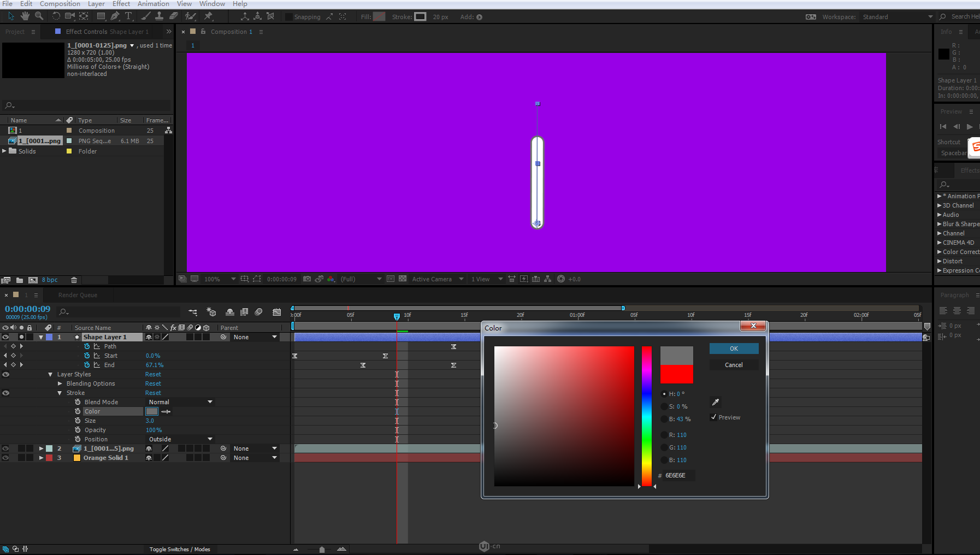Click the snapshot camera icon
Viewport: 980px width, 555px height.
tap(307, 279)
